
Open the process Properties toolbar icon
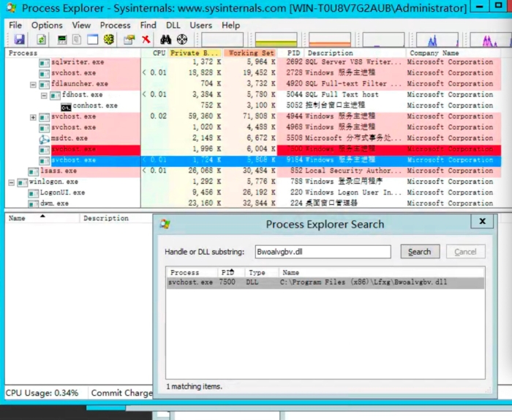click(129, 40)
